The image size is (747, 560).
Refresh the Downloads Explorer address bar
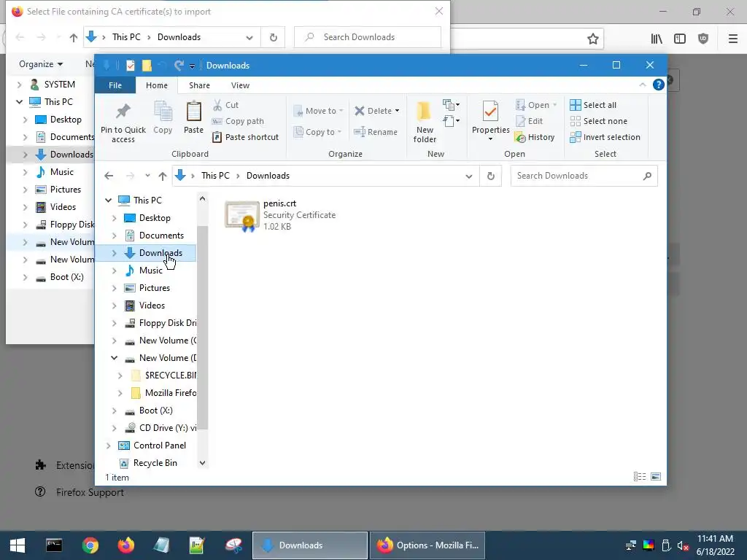[491, 176]
